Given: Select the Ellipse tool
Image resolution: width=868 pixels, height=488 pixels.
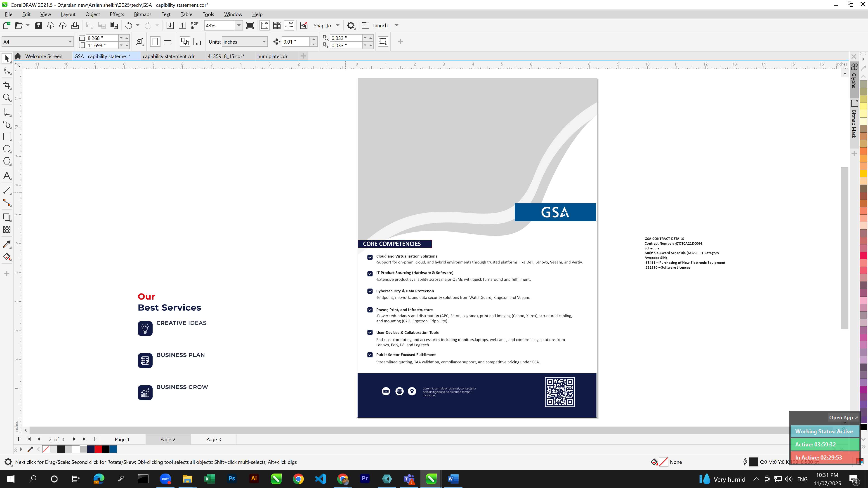Looking at the screenshot, I should click(7, 149).
